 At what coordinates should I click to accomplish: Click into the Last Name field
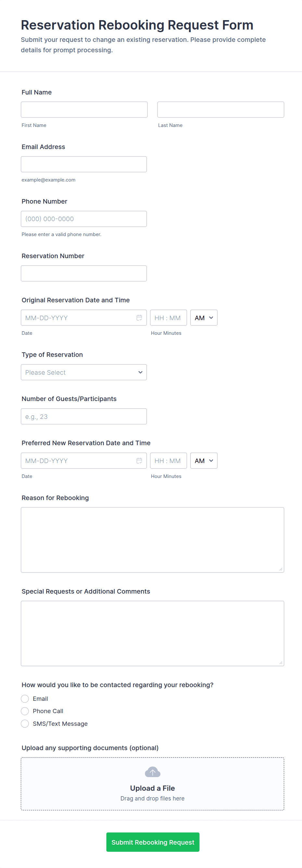pyautogui.click(x=220, y=109)
